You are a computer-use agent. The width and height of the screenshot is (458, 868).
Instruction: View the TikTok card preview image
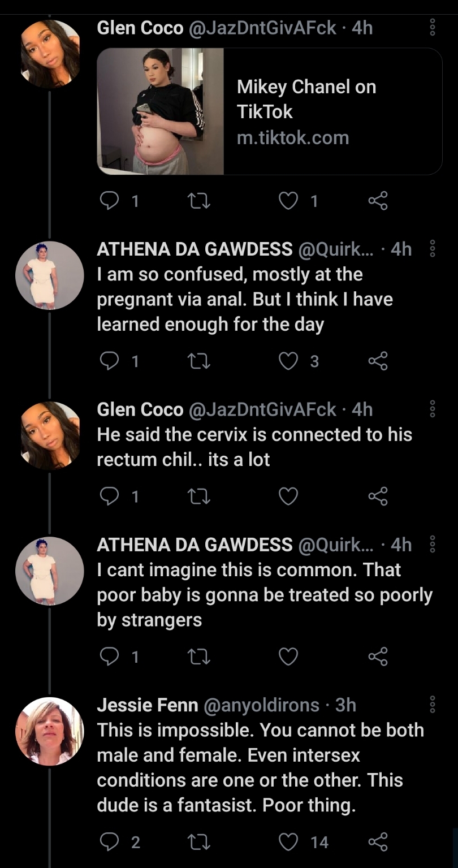tap(161, 111)
